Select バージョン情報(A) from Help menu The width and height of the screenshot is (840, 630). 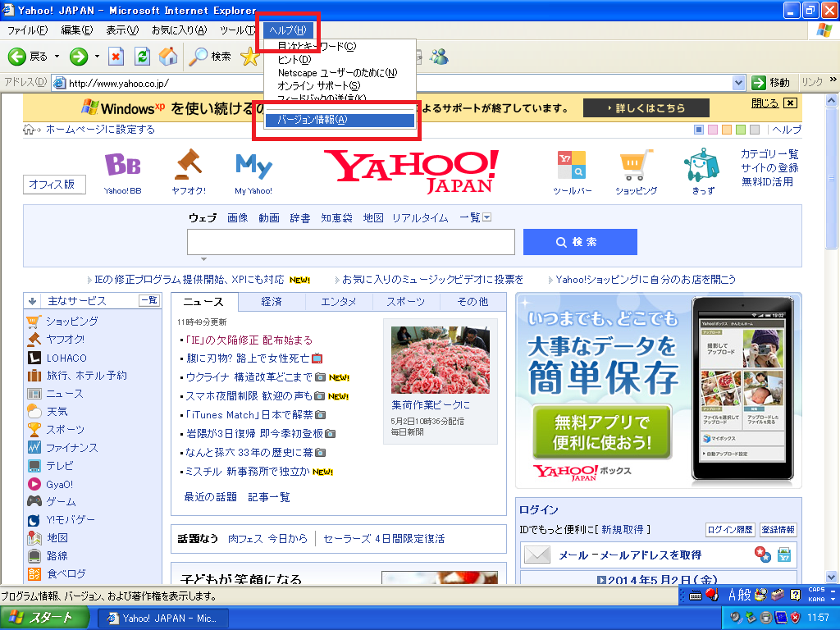339,120
